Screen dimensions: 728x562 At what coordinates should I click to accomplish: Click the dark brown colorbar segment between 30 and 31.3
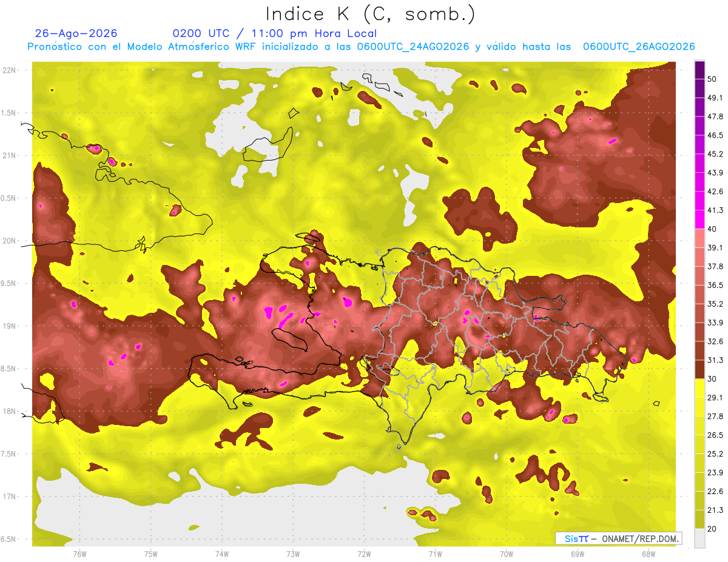click(699, 369)
